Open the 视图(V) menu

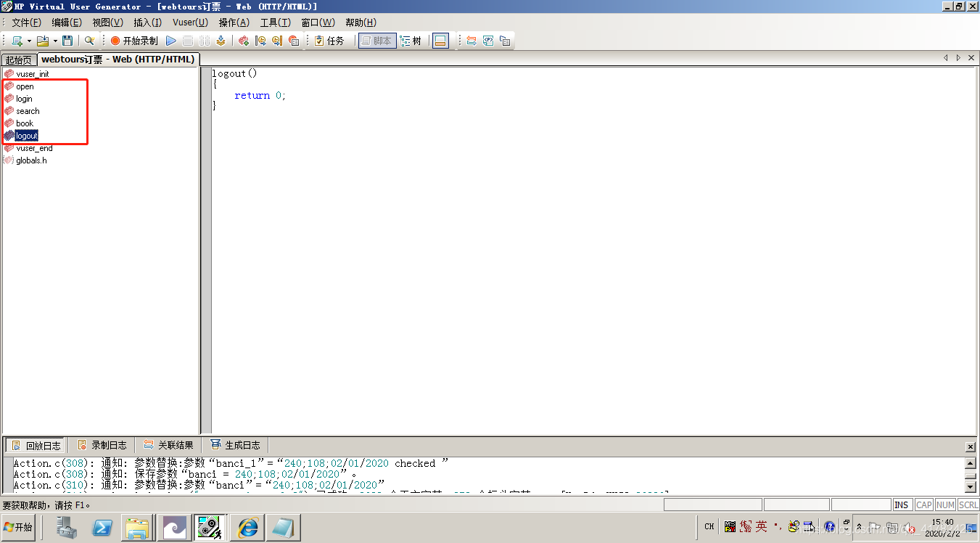(x=107, y=23)
